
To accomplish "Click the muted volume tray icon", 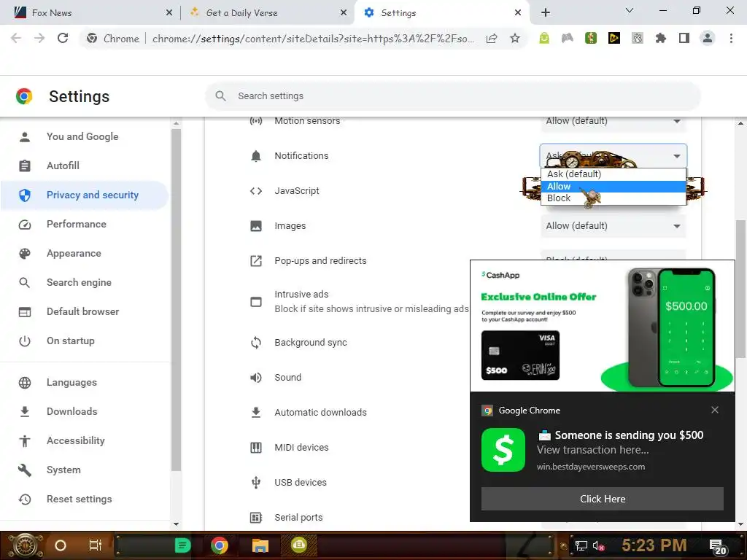I will point(598,545).
